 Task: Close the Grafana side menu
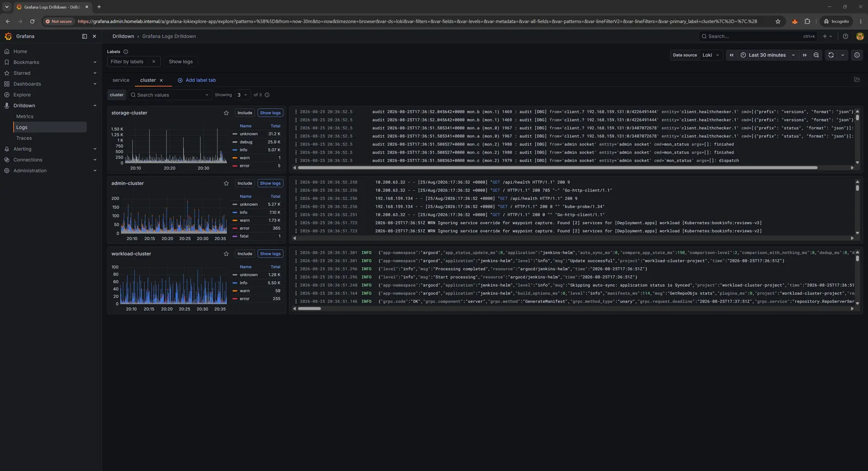94,36
